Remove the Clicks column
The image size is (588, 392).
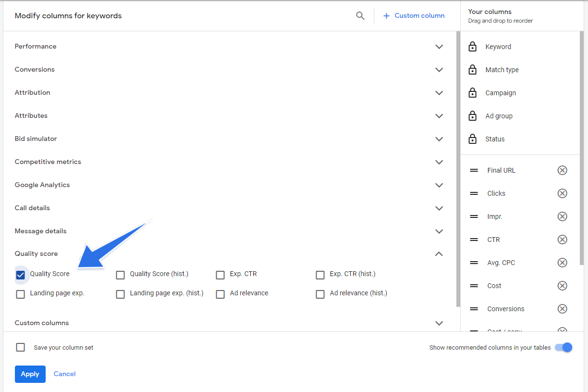pos(562,193)
